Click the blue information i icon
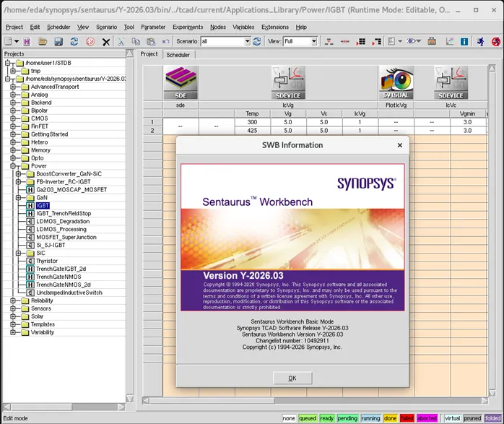The image size is (504, 424). pos(464,41)
